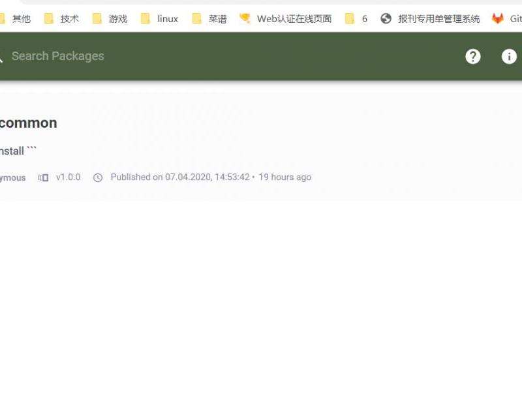The height and width of the screenshot is (420, 522).
Task: Open the linux bookmark folder
Action: pos(159,19)
